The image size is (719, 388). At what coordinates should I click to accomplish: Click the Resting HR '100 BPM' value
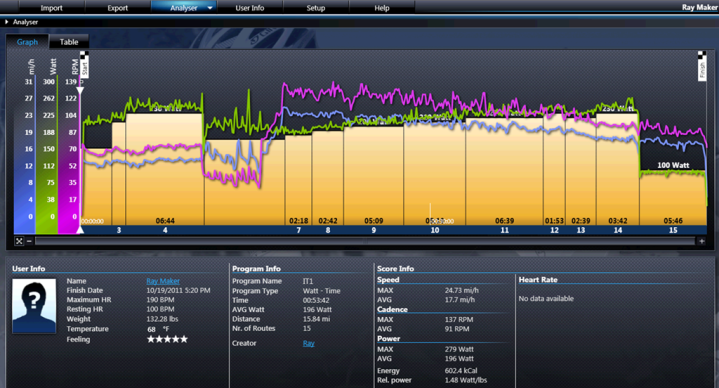pyautogui.click(x=160, y=309)
